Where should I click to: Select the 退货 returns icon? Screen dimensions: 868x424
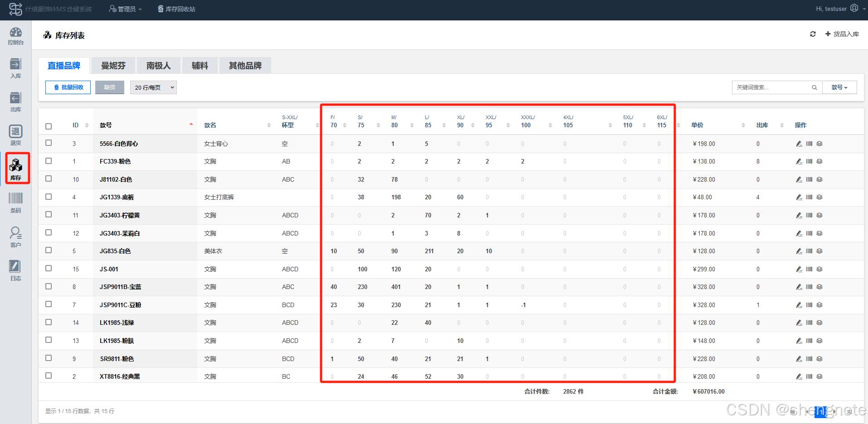tap(15, 135)
